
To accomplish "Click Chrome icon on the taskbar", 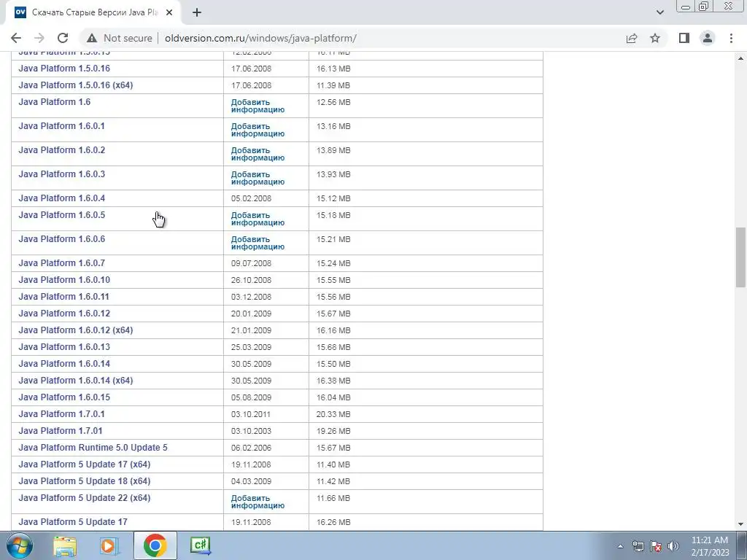I will pos(155,545).
